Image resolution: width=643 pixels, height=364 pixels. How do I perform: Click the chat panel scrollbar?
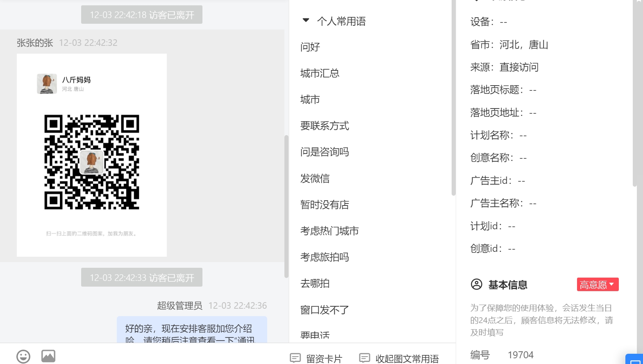(x=286, y=206)
